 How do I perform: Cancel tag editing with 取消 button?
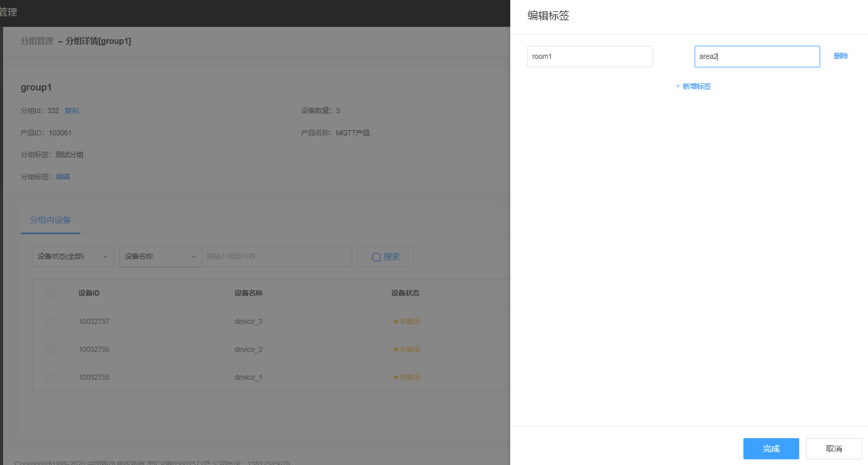(833, 448)
